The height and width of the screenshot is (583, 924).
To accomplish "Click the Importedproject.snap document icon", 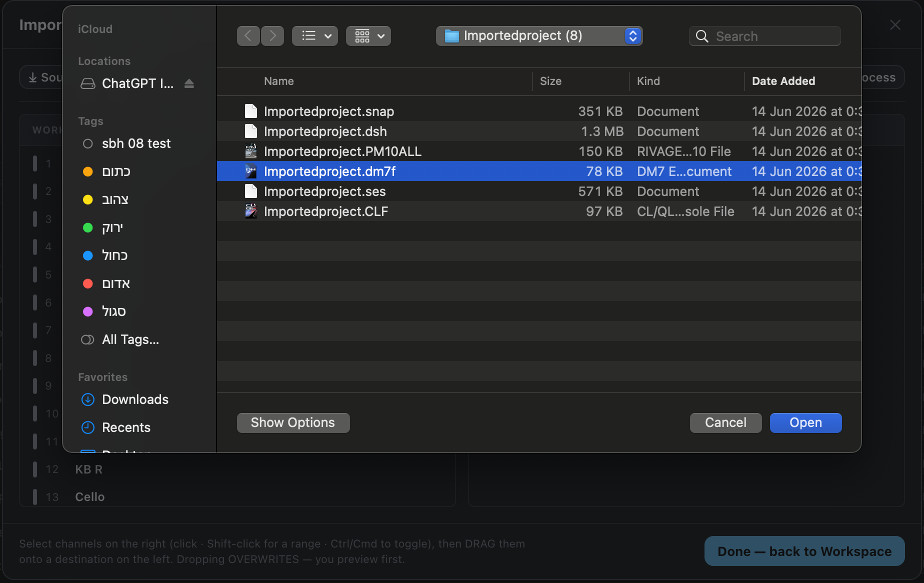I will (x=251, y=111).
